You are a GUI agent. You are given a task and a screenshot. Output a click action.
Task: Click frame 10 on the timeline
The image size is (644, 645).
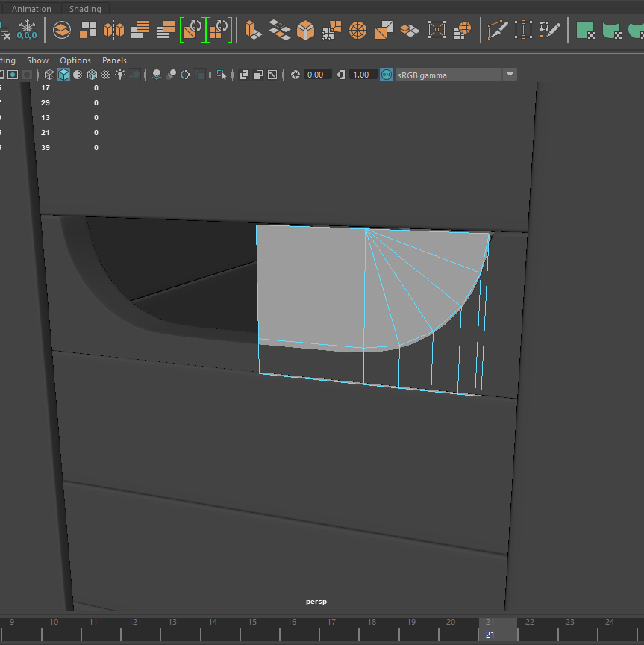[54, 622]
